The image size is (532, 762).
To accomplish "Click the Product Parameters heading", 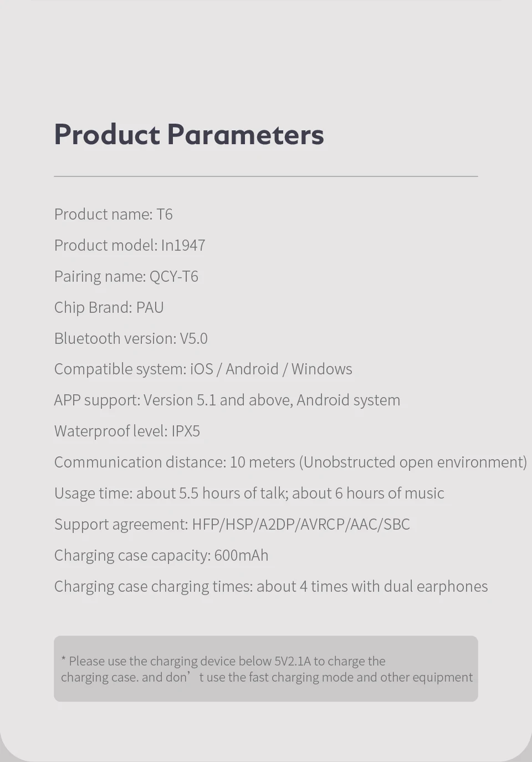I will coord(189,134).
